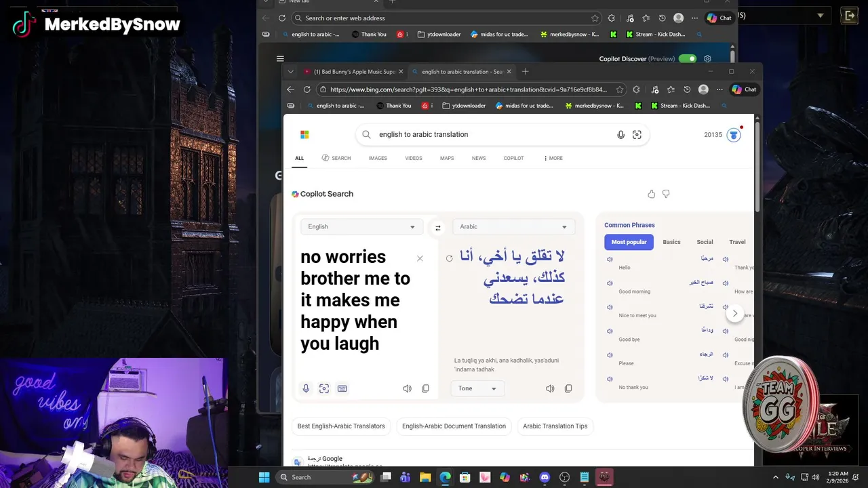Copy the Arabic translation

point(568,388)
